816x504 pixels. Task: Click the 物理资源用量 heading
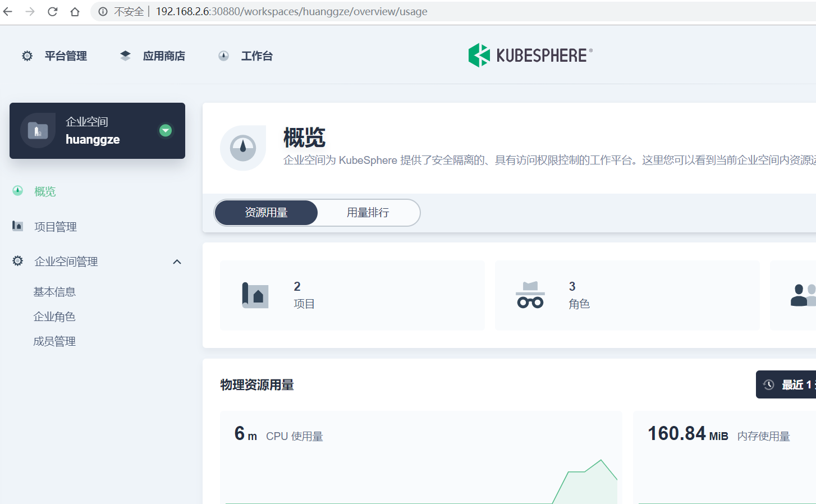[x=257, y=385]
